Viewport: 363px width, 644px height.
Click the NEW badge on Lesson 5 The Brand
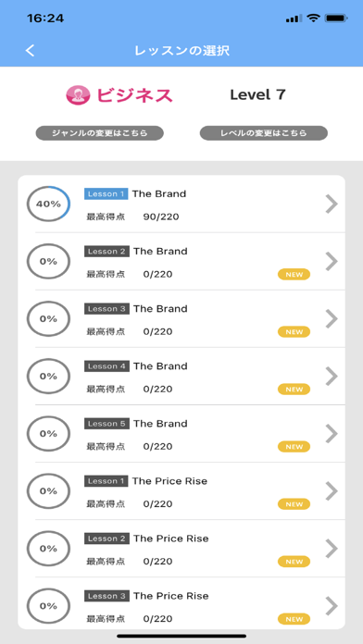tap(294, 446)
